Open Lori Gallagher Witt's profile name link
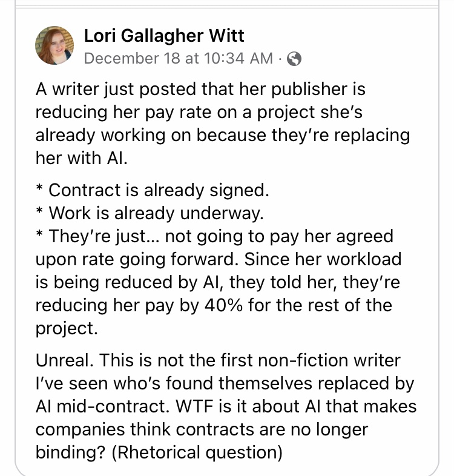Image resolution: width=454 pixels, height=476 pixels. (x=163, y=36)
